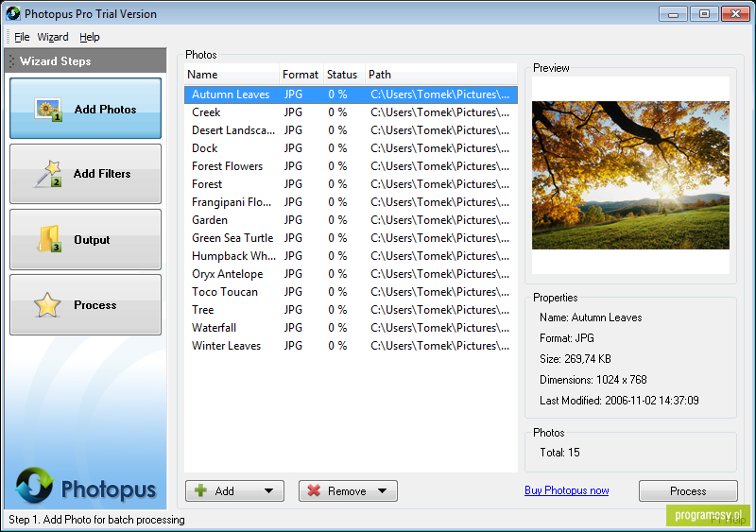Select the Autumn Leaves photo row
Viewport: 756px width, 532px height.
351,94
